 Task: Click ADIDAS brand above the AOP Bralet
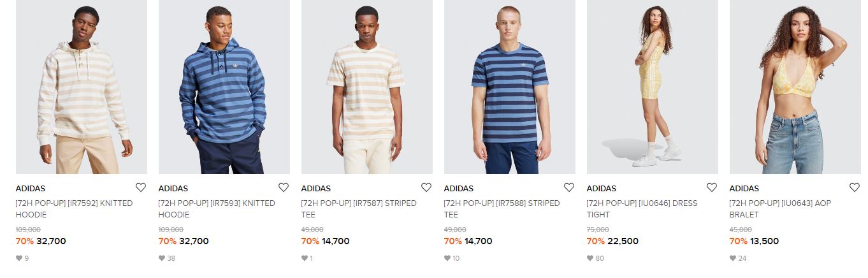[744, 189]
